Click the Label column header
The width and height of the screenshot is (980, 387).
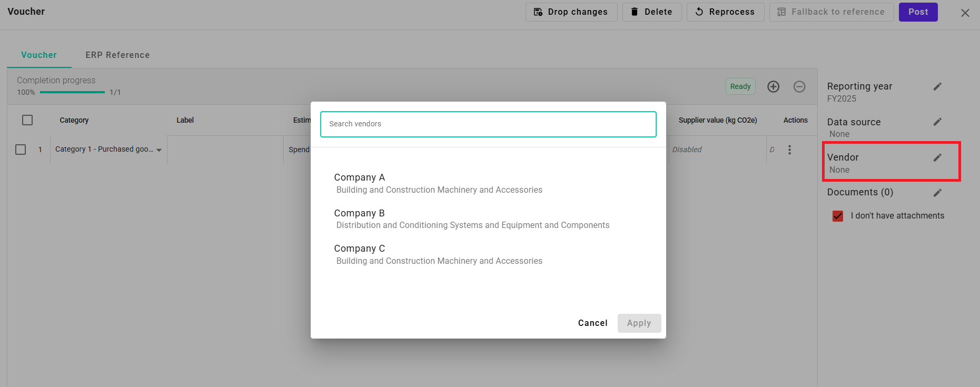click(185, 120)
